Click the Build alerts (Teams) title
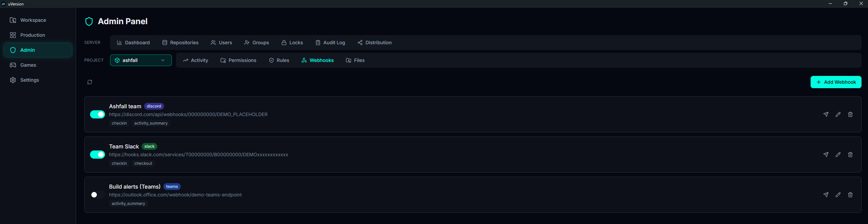868x224 pixels. [x=135, y=187]
